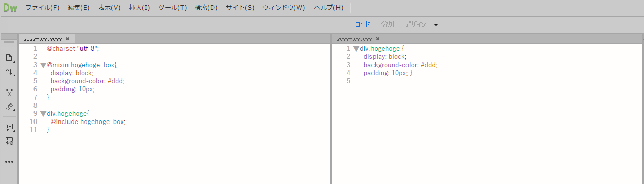Collapse the div.hogehoge block in the SCSS pane

point(43,114)
